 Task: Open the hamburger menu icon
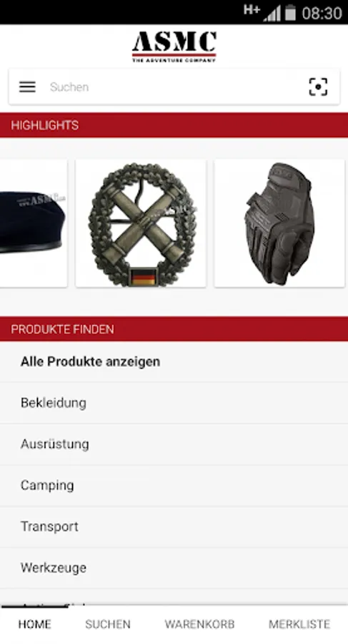pyautogui.click(x=27, y=87)
